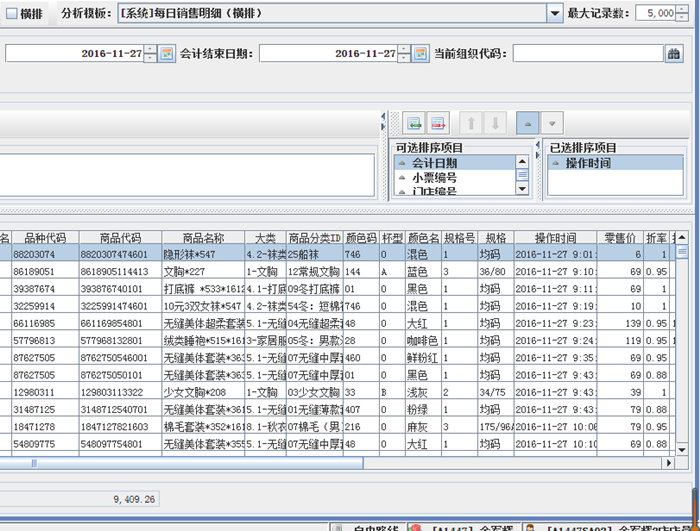Click the remove sort item icon with red arrow
700x531 pixels.
pos(438,123)
